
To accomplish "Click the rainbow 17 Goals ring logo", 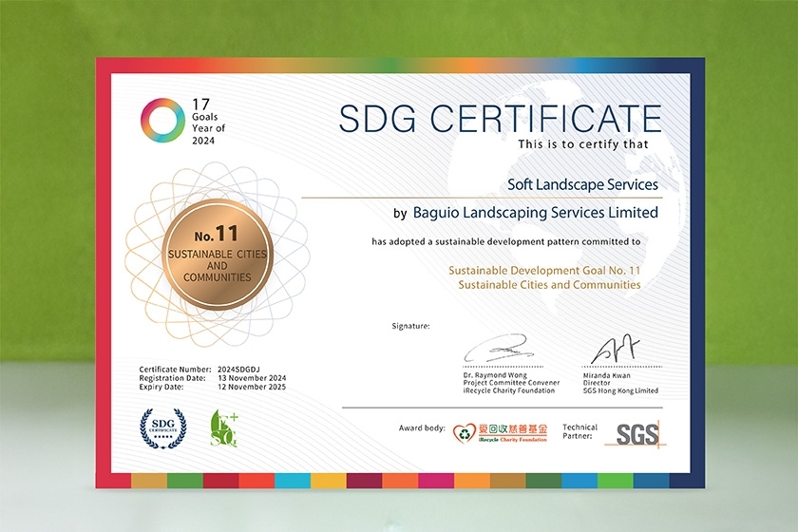I will tap(162, 120).
